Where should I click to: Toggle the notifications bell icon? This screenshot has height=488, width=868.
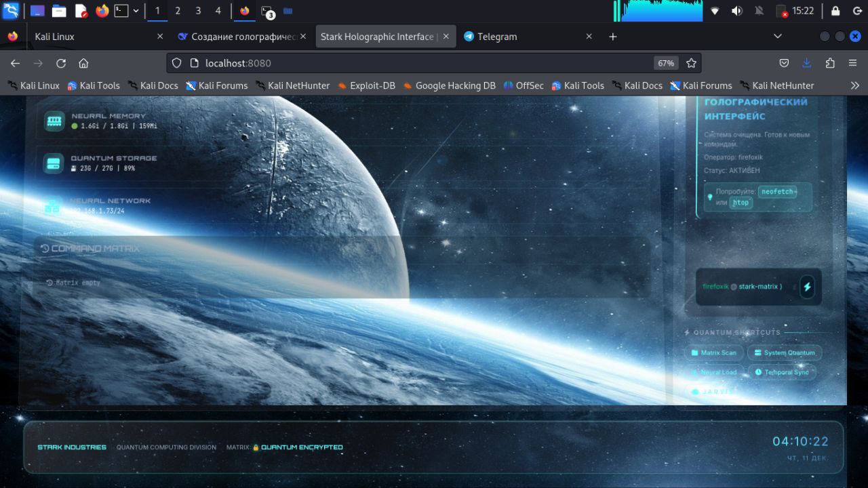[x=759, y=11]
